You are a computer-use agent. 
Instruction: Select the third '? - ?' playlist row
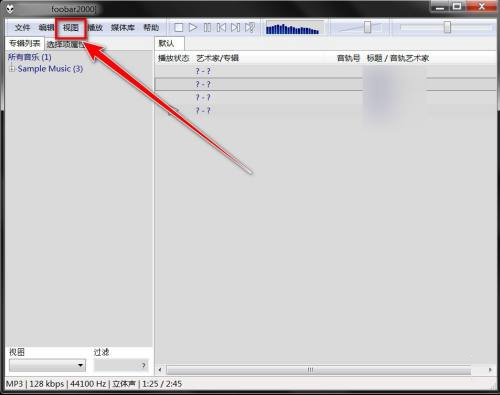point(326,97)
